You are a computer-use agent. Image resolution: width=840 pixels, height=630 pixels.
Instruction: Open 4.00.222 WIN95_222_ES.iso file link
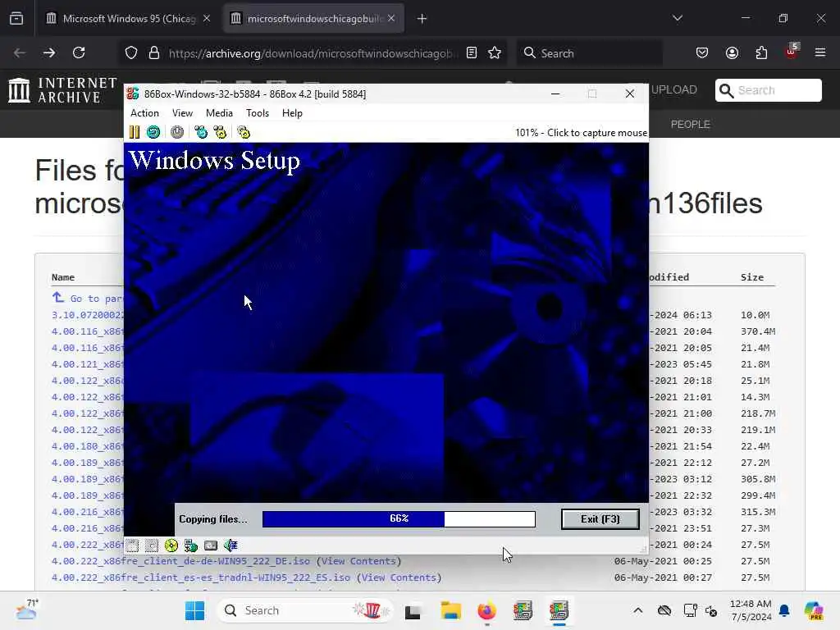[x=201, y=577]
